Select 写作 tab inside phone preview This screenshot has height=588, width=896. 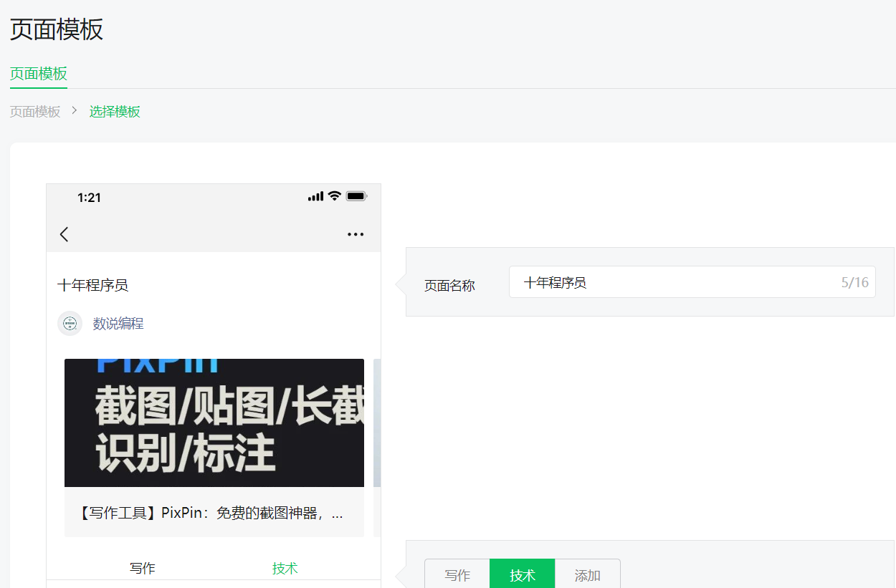click(142, 568)
